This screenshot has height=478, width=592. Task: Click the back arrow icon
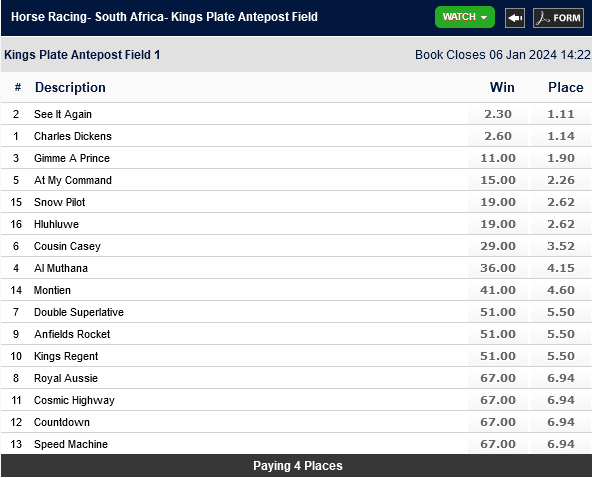pyautogui.click(x=515, y=18)
